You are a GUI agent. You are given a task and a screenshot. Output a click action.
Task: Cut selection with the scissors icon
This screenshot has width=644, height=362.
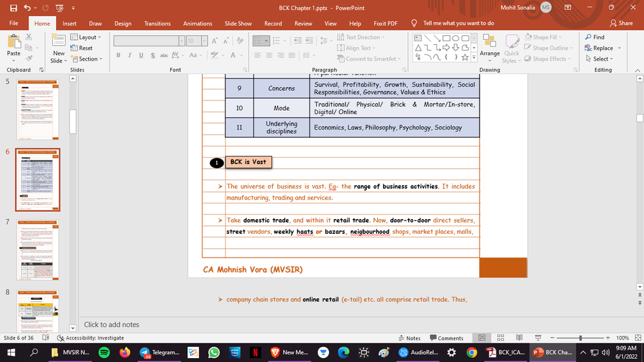click(29, 37)
